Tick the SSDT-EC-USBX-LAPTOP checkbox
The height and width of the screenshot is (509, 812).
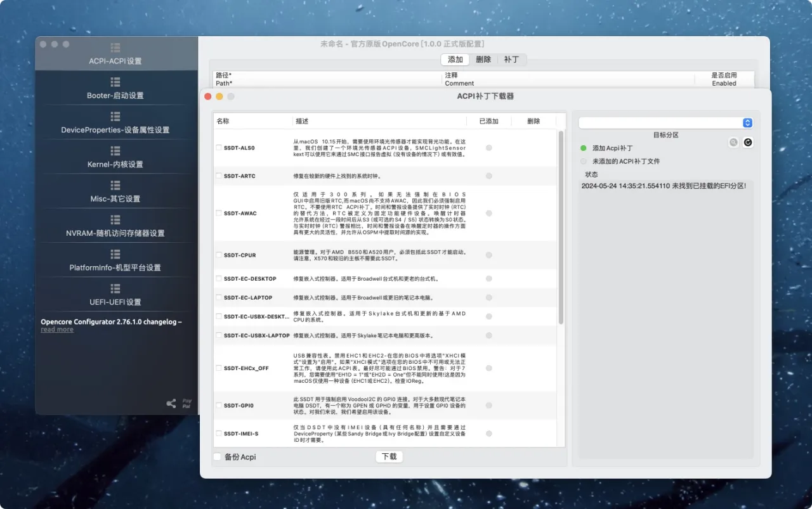[219, 335]
